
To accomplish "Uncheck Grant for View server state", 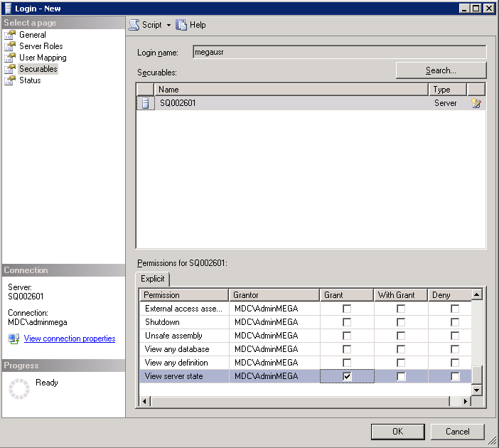I will point(347,376).
